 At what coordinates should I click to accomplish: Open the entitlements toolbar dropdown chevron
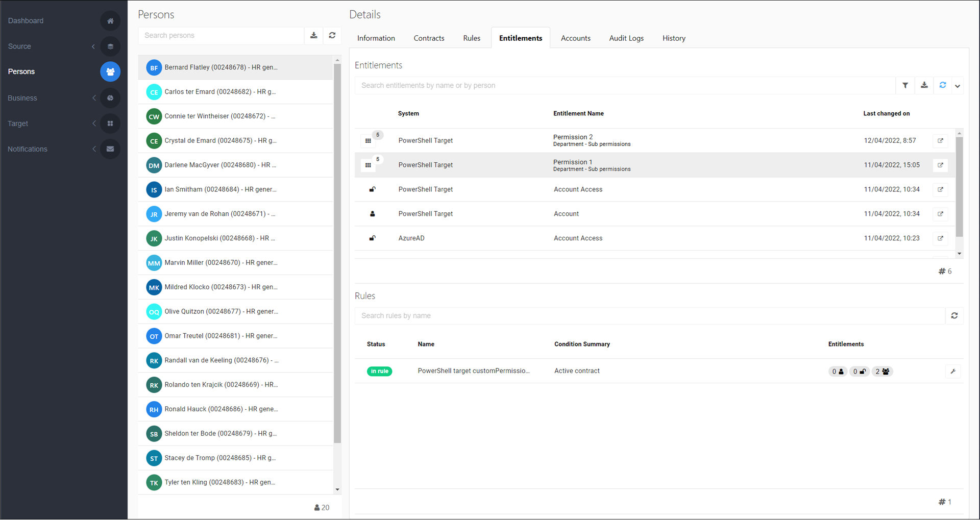pos(958,86)
